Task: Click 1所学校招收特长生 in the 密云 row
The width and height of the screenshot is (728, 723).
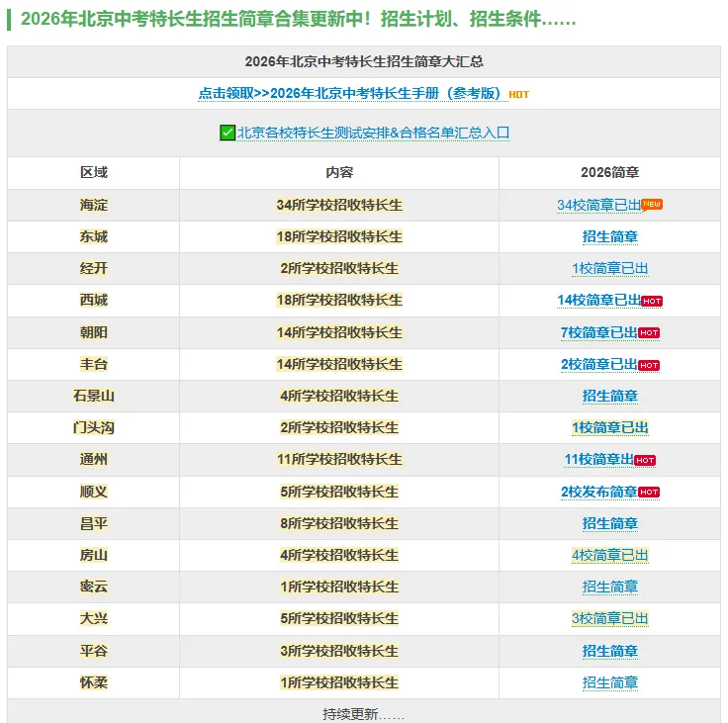Action: click(x=339, y=587)
